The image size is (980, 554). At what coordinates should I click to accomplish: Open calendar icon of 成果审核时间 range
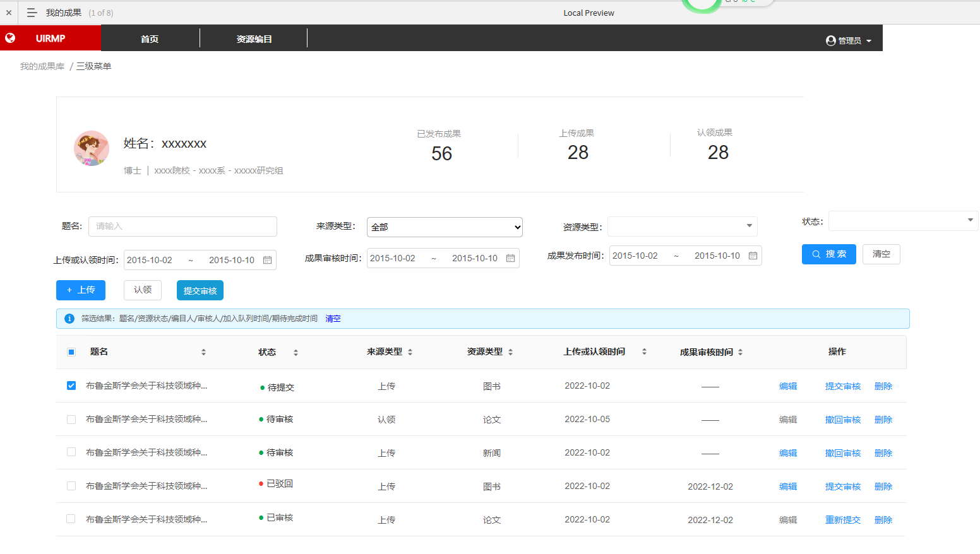click(x=510, y=258)
